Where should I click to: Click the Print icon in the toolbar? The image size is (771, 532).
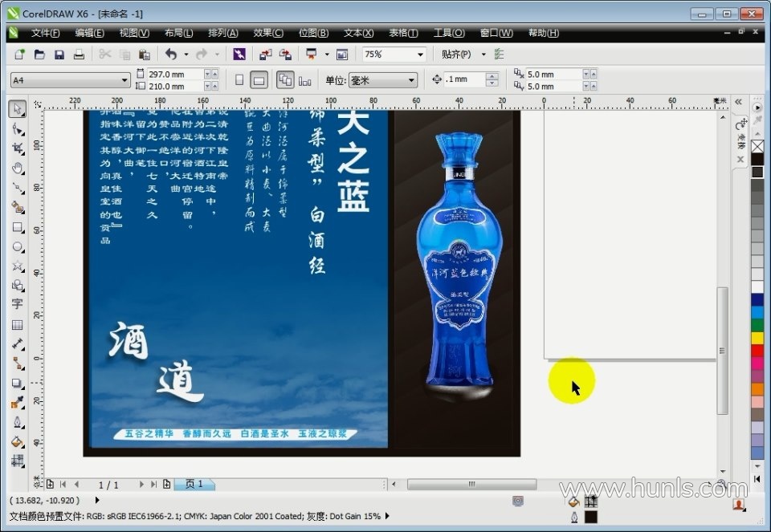79,55
